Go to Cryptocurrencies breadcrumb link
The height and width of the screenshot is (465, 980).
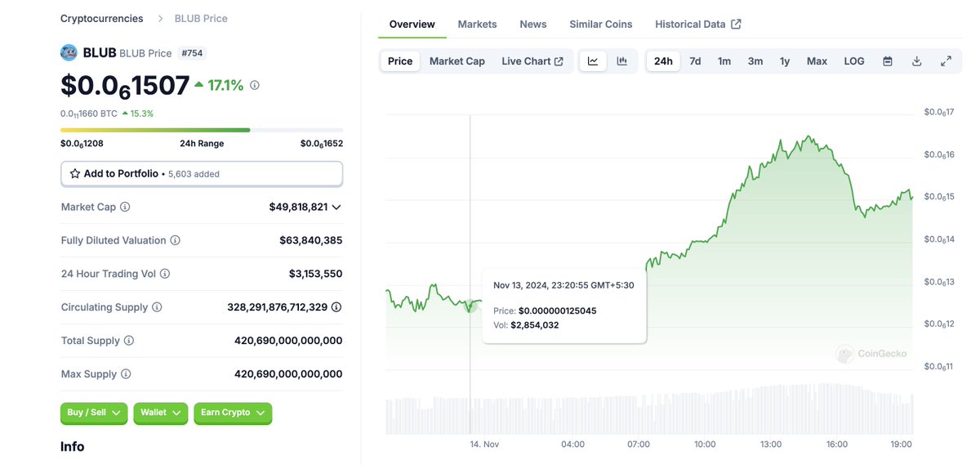point(101,18)
